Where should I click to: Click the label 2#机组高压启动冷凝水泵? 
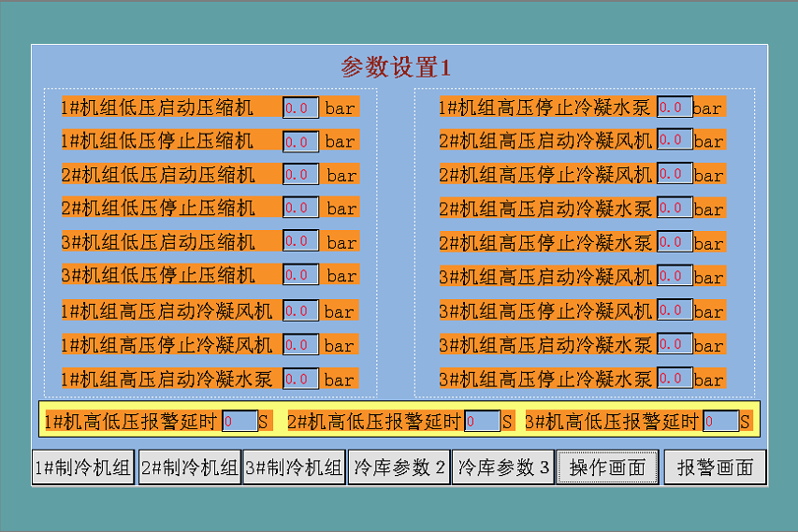click(545, 208)
